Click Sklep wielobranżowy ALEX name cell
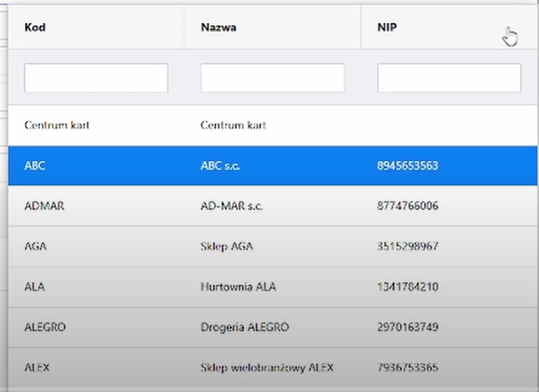The height and width of the screenshot is (392, 539). [x=267, y=368]
